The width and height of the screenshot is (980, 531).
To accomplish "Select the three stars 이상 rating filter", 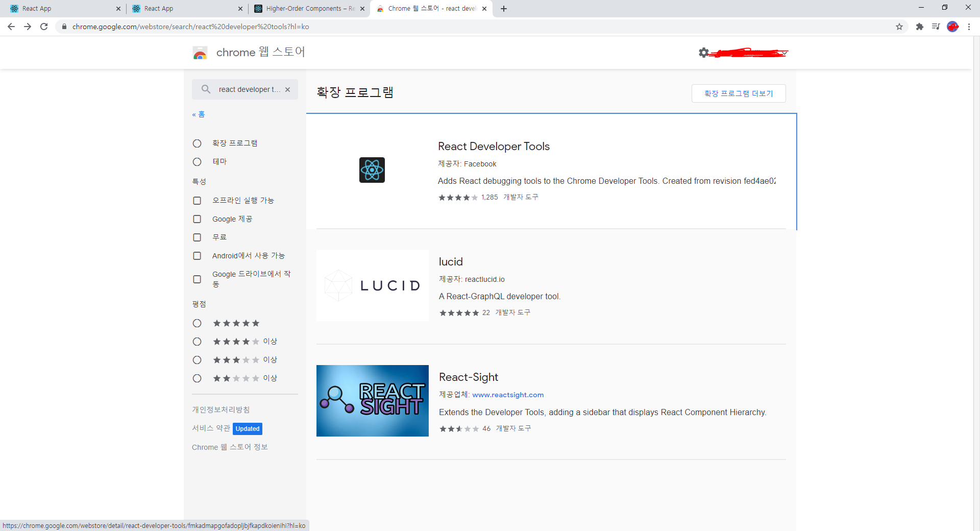I will tap(197, 360).
